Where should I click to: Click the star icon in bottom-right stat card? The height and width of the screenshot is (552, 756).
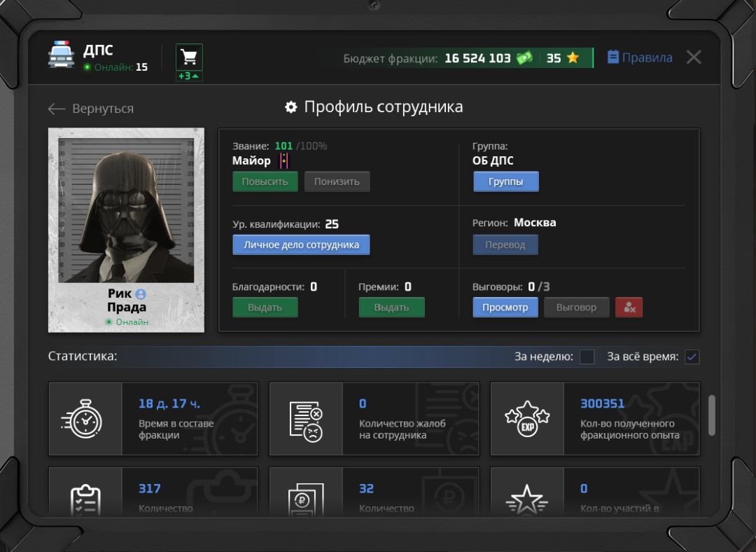point(526,499)
